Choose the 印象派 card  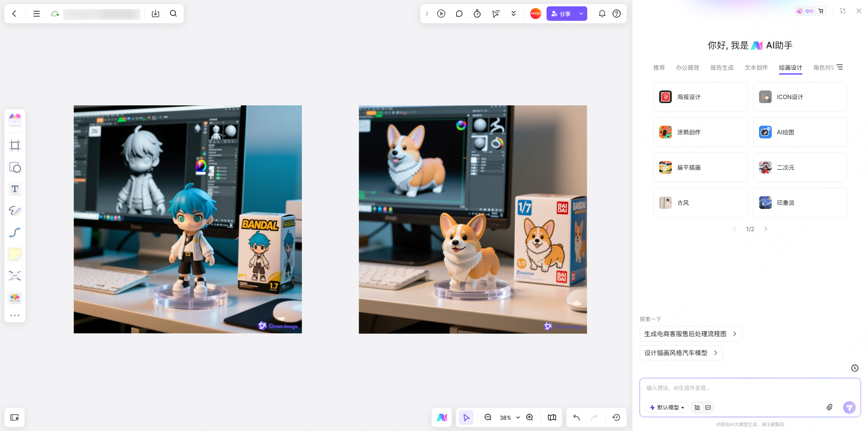pos(800,203)
